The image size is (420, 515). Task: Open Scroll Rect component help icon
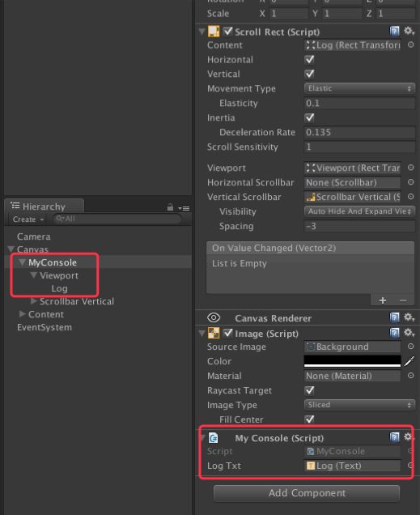[x=394, y=32]
